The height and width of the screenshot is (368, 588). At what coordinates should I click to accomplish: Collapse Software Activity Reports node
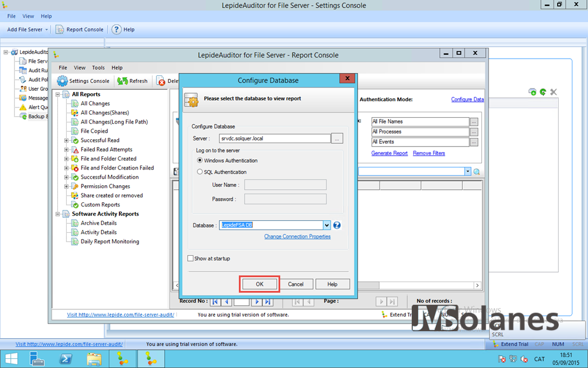(x=58, y=214)
